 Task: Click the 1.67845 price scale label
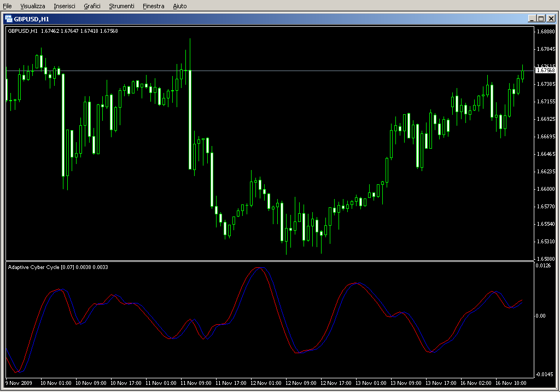(x=546, y=49)
